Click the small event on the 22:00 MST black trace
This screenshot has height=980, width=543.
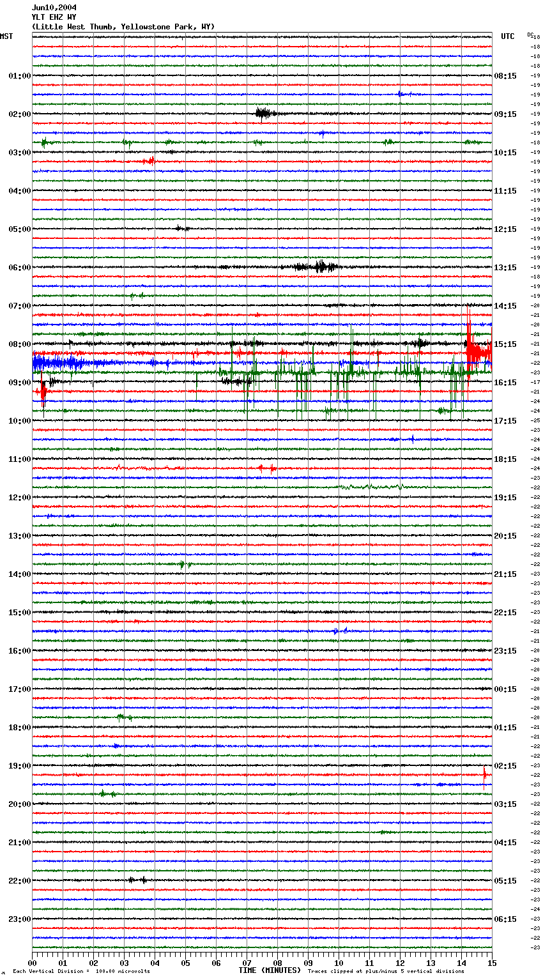[x=137, y=880]
